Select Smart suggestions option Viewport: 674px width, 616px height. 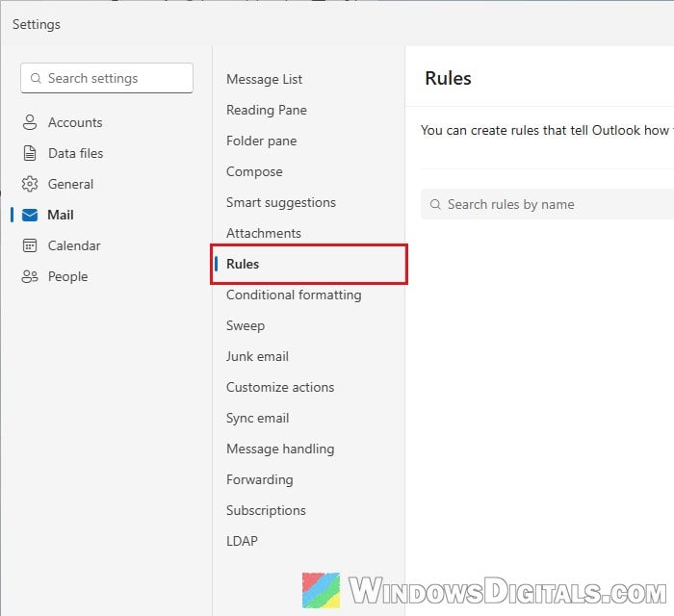pyautogui.click(x=281, y=202)
